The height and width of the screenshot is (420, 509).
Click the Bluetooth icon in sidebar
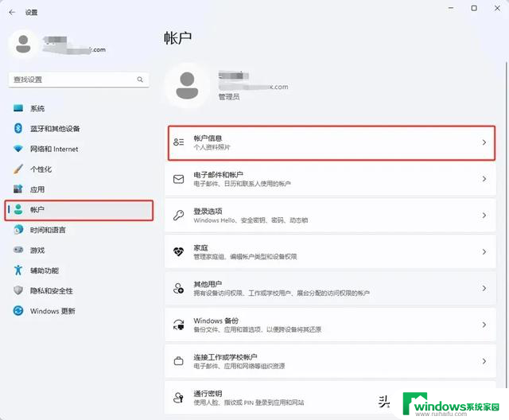tap(18, 128)
